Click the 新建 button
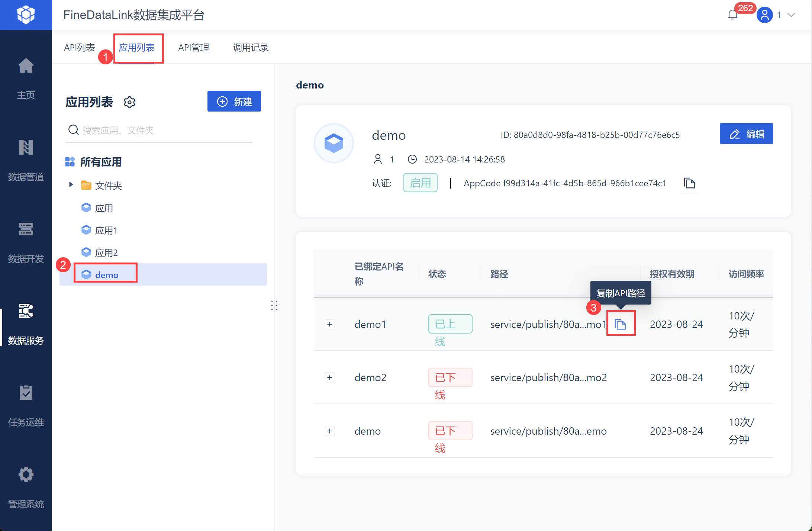The width and height of the screenshot is (812, 531). (234, 102)
